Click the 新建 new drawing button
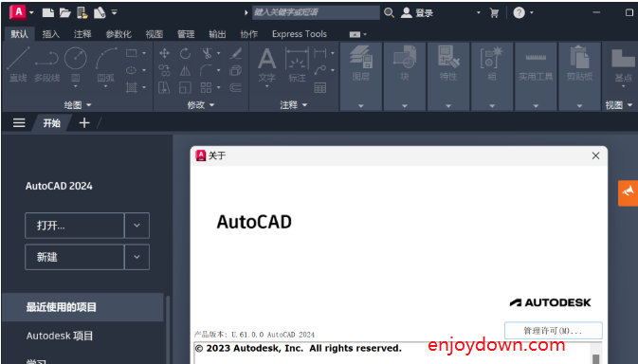 tap(75, 257)
